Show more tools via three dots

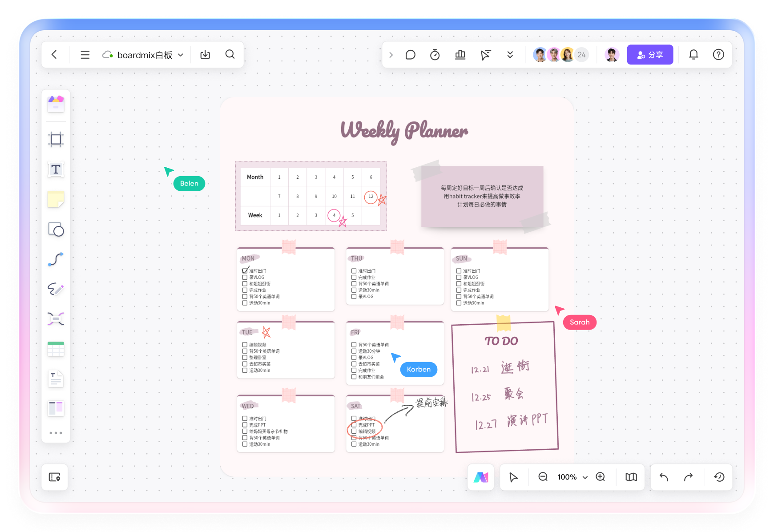(x=56, y=433)
